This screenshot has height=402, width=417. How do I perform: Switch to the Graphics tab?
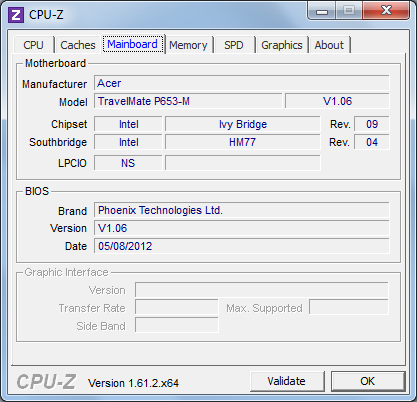(282, 45)
